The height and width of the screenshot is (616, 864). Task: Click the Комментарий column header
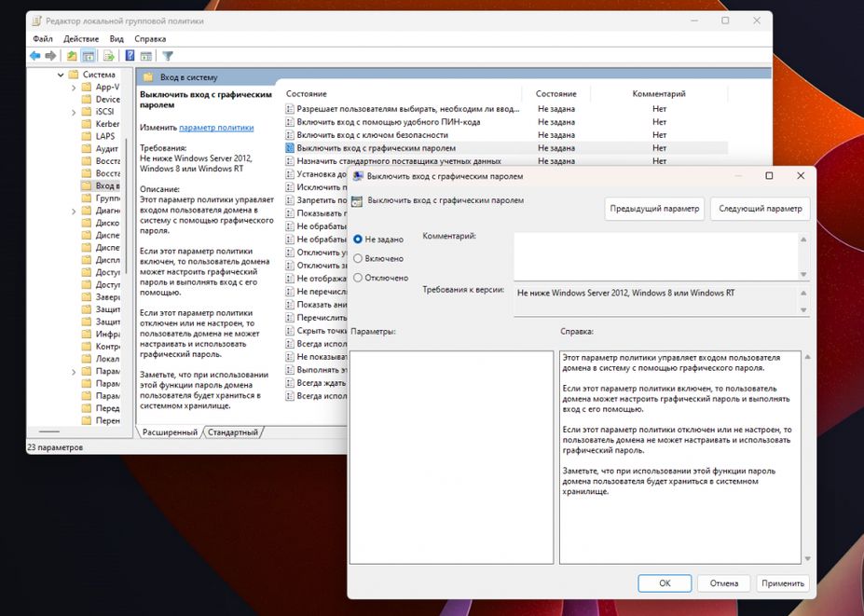(x=659, y=94)
